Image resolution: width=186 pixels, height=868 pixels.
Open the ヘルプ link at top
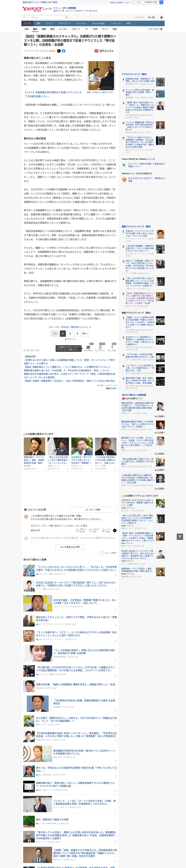(x=127, y=2)
